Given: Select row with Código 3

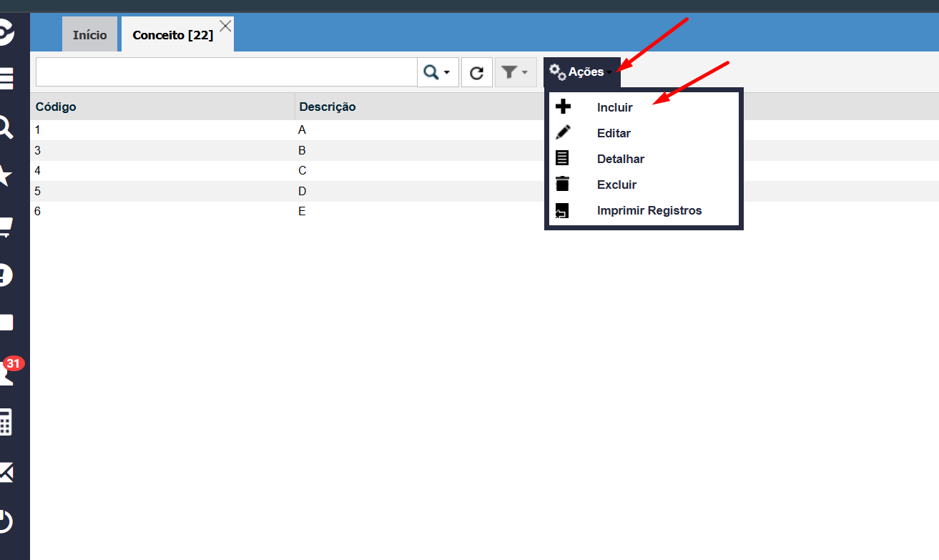Looking at the screenshot, I should point(484,150).
